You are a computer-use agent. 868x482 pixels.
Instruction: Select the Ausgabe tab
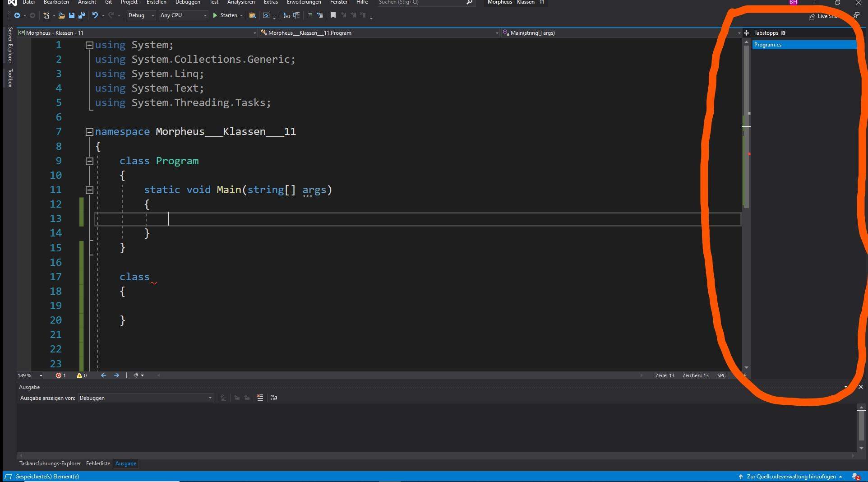click(125, 463)
